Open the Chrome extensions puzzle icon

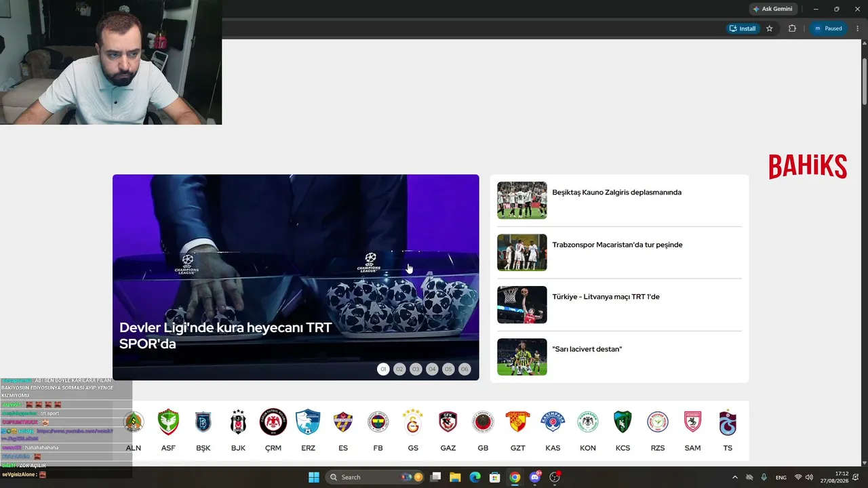coord(792,28)
